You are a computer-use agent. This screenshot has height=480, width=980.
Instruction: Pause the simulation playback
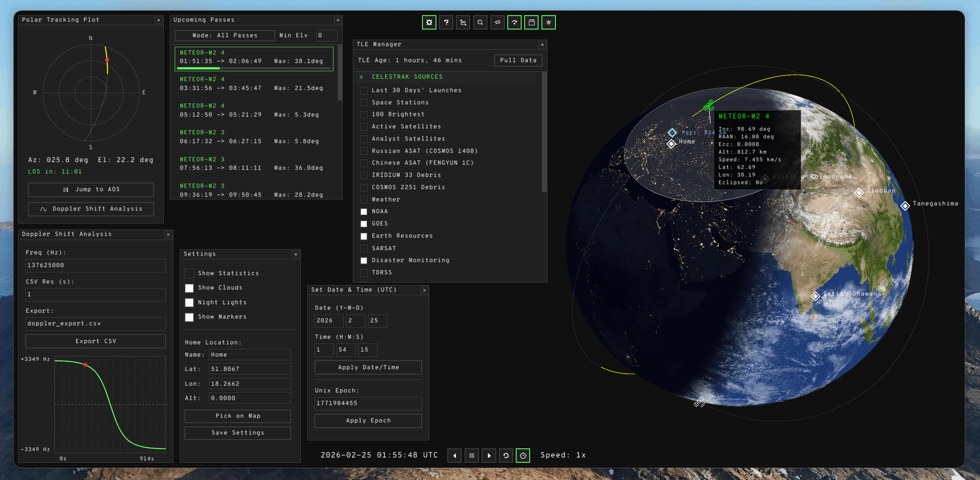(x=472, y=456)
